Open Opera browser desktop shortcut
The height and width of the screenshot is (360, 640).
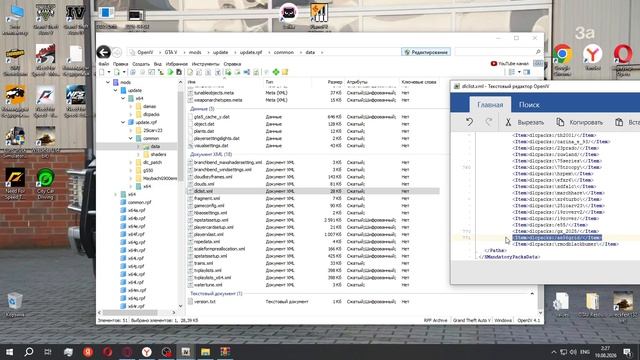(x=623, y=54)
